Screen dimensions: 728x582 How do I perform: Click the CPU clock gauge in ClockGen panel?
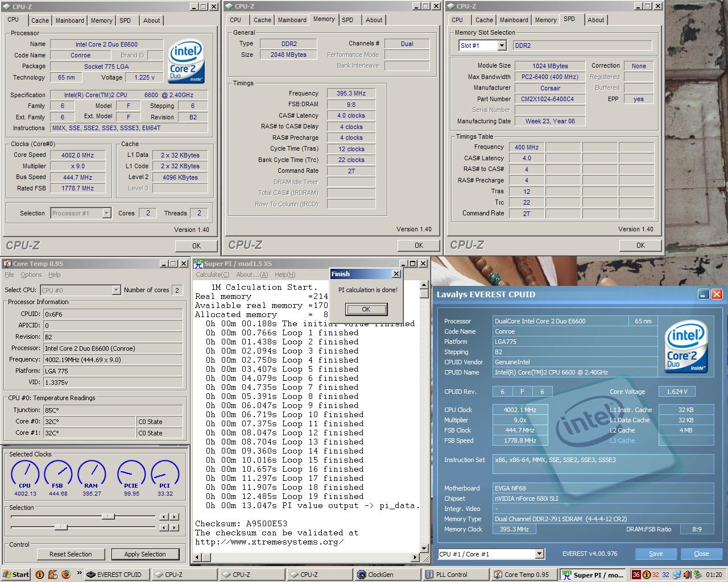(x=25, y=474)
